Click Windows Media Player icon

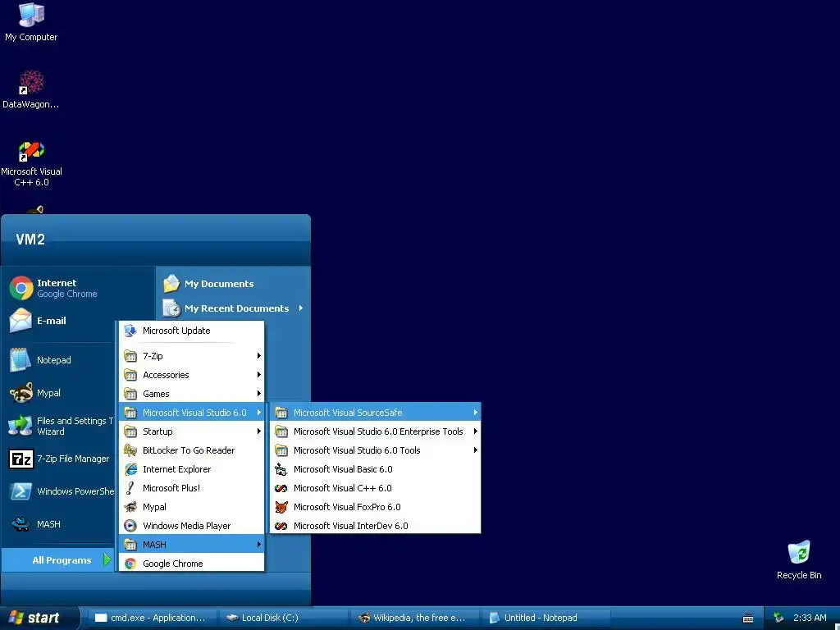pyautogui.click(x=130, y=526)
